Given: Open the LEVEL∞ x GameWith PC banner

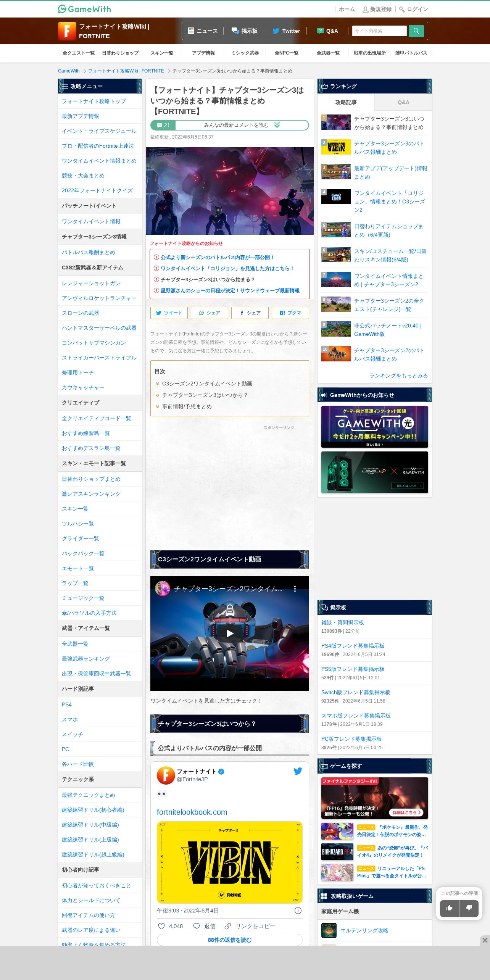Looking at the screenshot, I should pos(375,472).
